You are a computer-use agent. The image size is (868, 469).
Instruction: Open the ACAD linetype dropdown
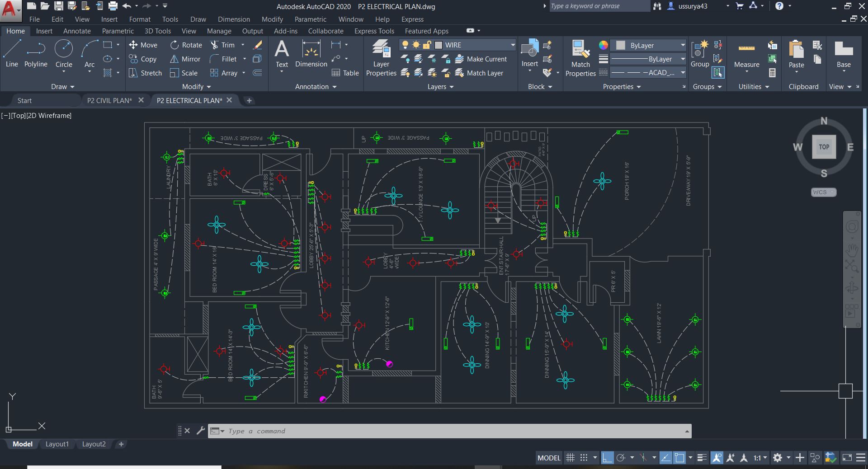(683, 72)
